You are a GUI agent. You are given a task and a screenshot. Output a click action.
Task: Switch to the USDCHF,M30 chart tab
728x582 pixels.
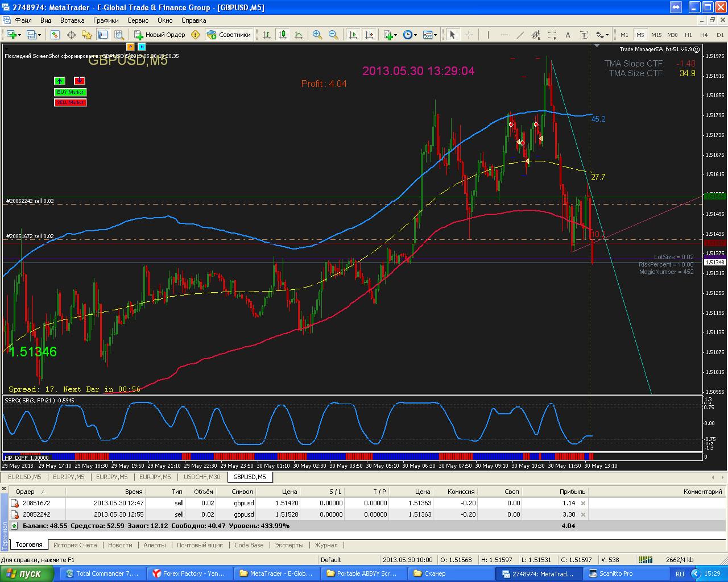click(202, 477)
